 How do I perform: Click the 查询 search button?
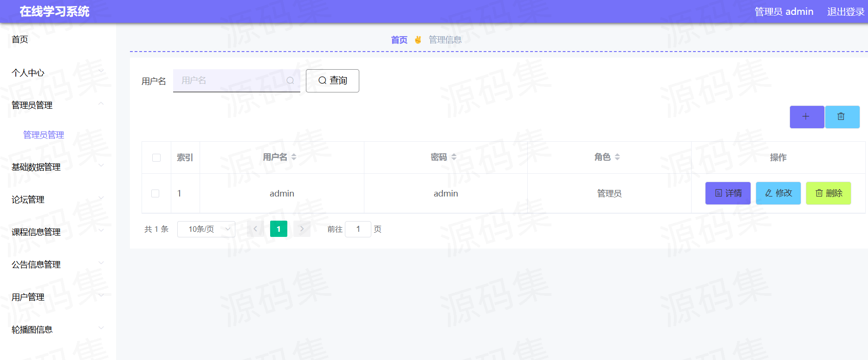click(332, 81)
